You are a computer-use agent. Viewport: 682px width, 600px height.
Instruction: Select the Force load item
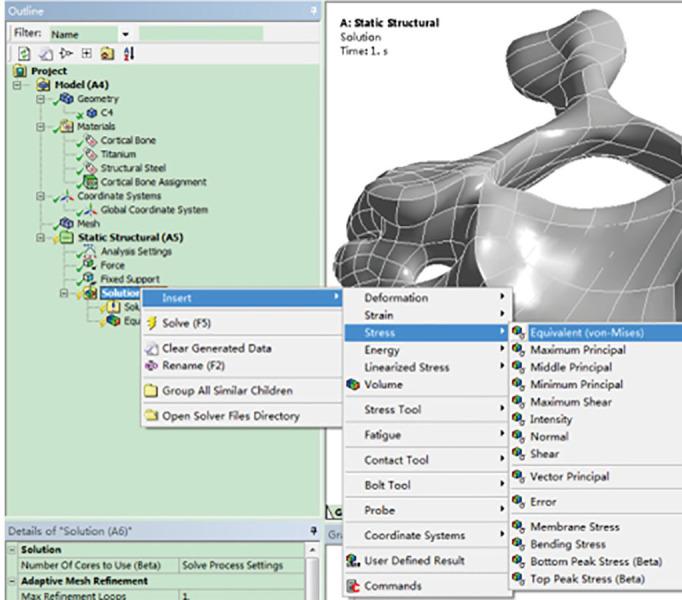112,265
